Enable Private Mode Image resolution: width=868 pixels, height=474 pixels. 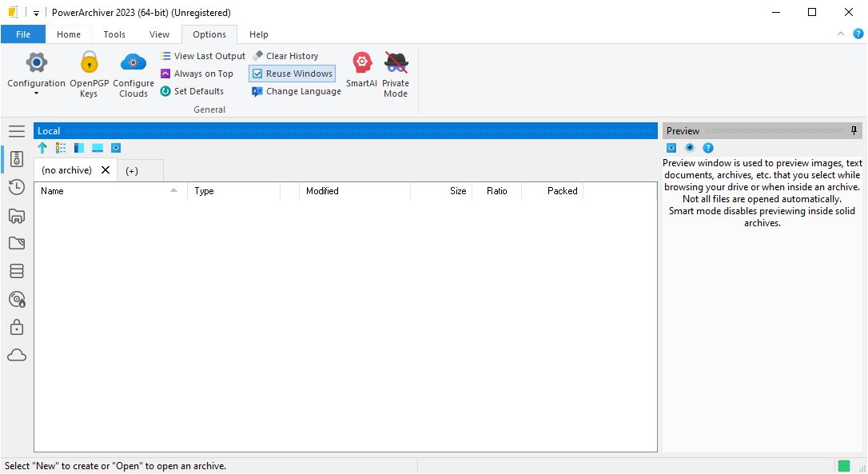tap(396, 74)
